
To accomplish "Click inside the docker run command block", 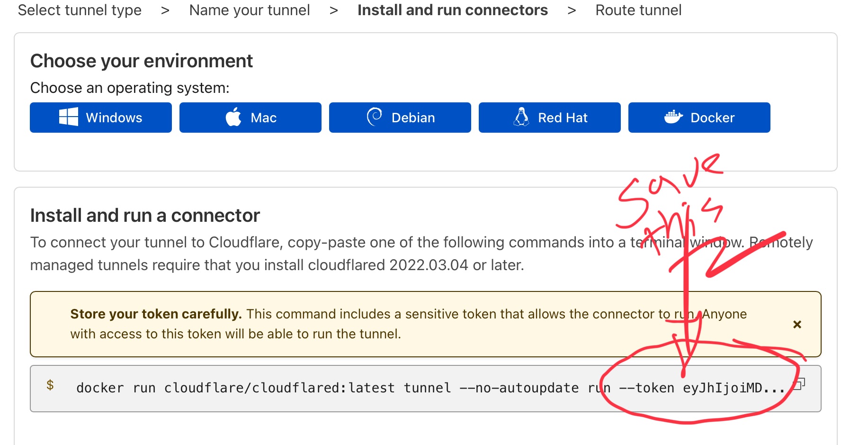I will 331,388.
